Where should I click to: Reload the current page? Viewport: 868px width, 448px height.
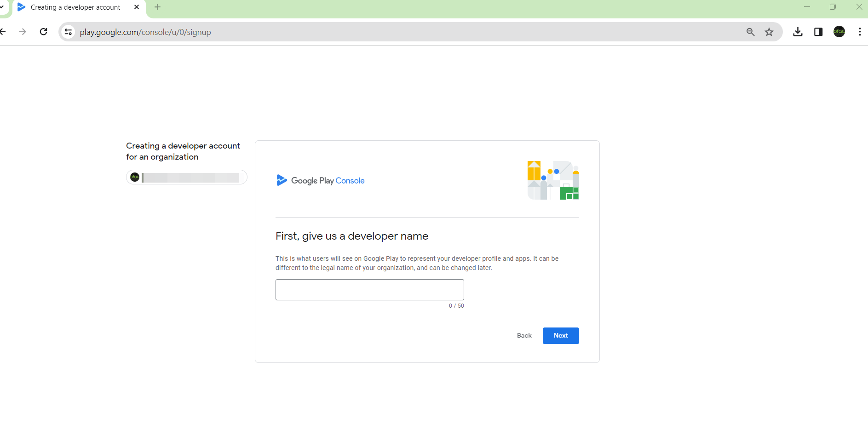[x=44, y=32]
